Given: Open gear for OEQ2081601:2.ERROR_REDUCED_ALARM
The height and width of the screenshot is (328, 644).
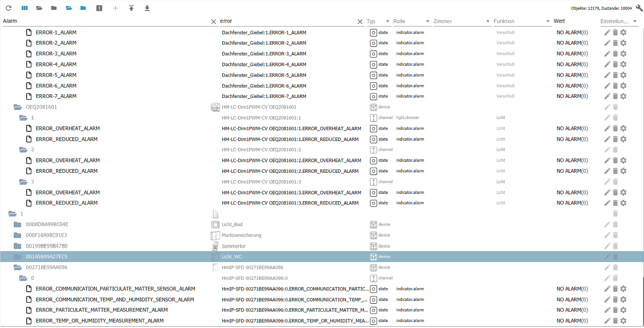Looking at the screenshot, I should click(x=624, y=171).
